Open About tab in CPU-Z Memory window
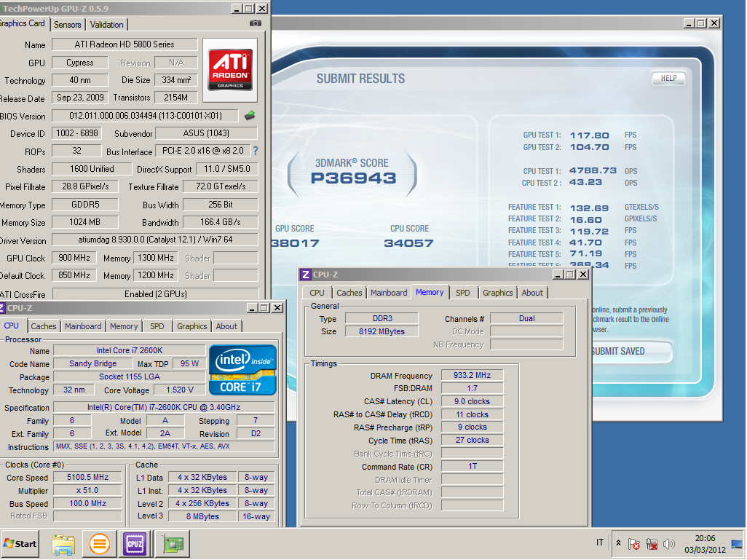Screen dimensions: 747x560 [532, 293]
